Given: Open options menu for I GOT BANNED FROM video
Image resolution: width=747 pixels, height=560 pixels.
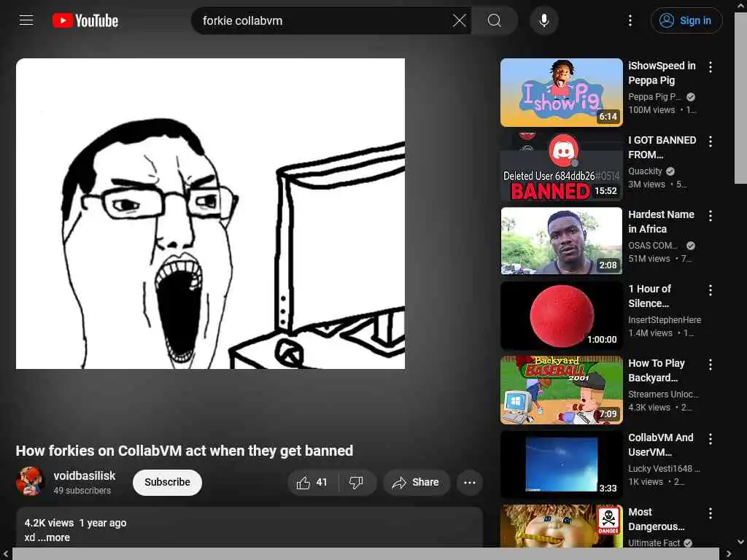Looking at the screenshot, I should point(711,141).
